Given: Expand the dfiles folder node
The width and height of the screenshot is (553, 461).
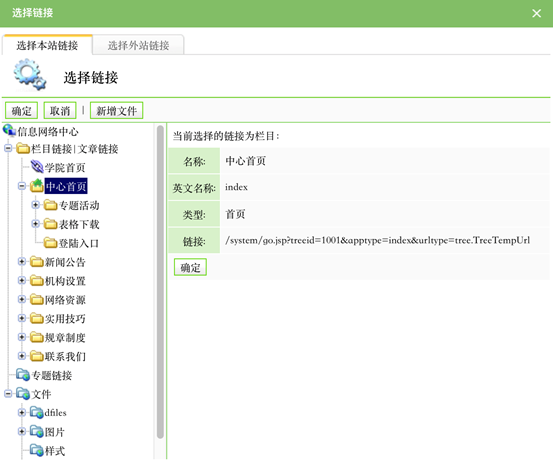Looking at the screenshot, I should (x=22, y=412).
